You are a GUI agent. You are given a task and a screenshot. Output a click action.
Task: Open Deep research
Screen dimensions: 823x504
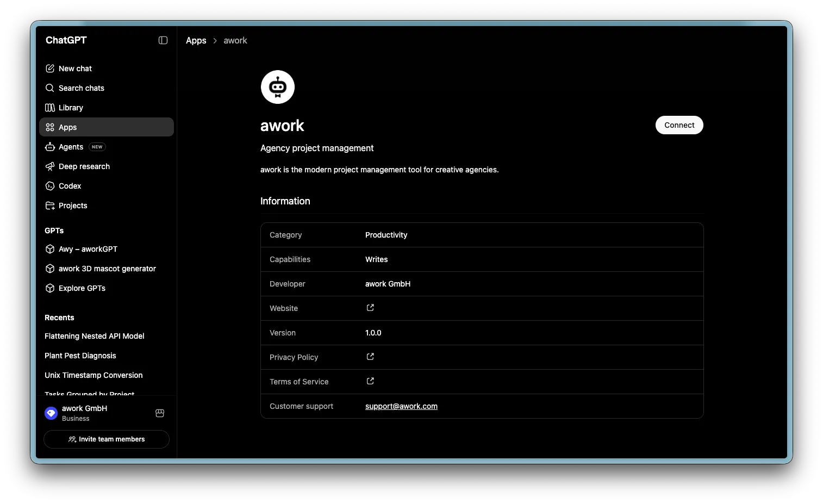[x=107, y=166]
